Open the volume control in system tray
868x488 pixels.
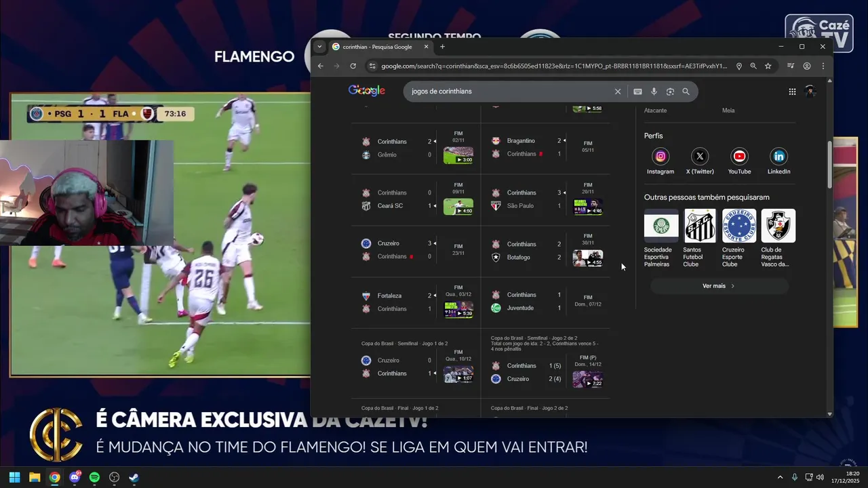pyautogui.click(x=820, y=477)
